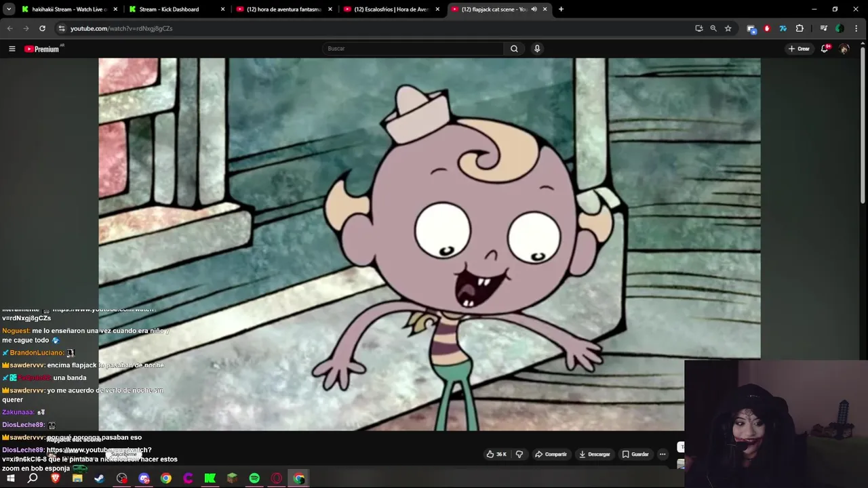The height and width of the screenshot is (488, 868).
Task: Open File Explorer from taskbar
Action: [77, 479]
